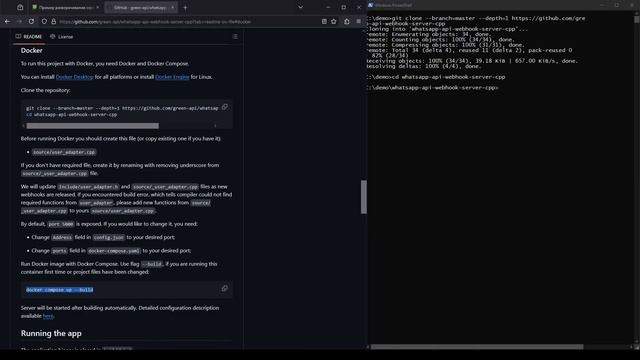This screenshot has width=640, height=360.
Task: Click the browser page vertical scrollbar thumb
Action: point(364,197)
